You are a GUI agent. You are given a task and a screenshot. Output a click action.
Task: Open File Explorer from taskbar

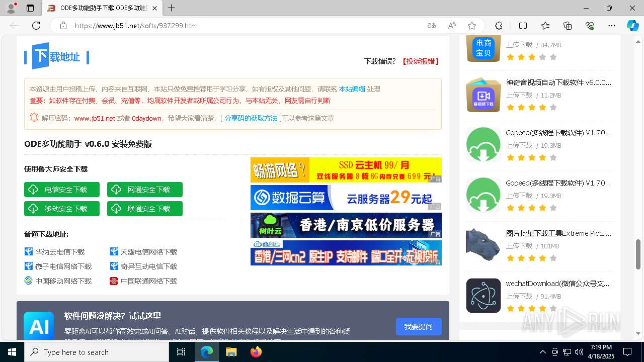pos(231,352)
